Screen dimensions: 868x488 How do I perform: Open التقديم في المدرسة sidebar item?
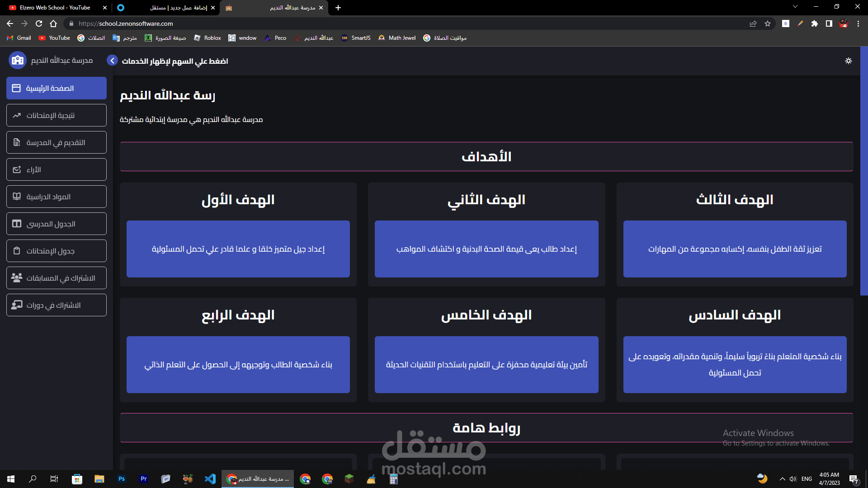[x=57, y=142]
